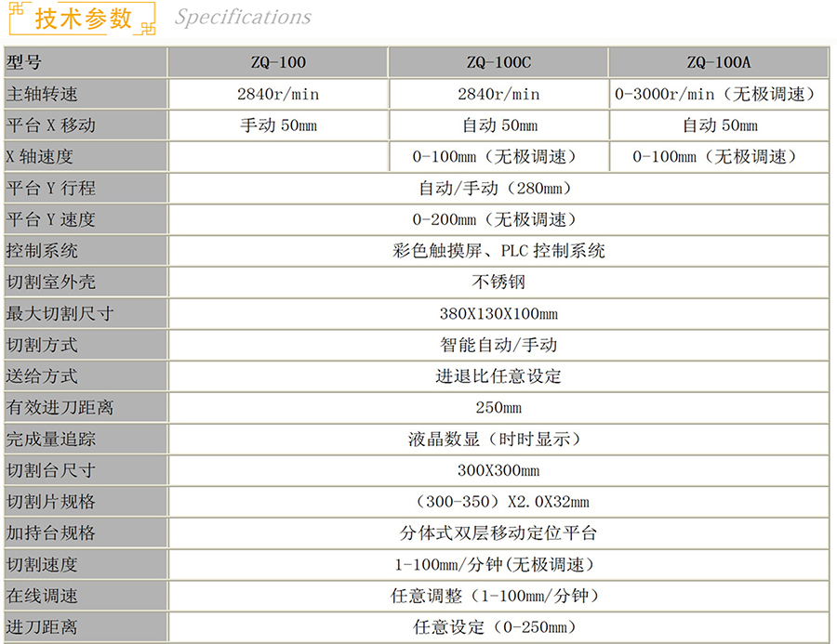Click the 有效进刀距离 row label

coord(60,408)
